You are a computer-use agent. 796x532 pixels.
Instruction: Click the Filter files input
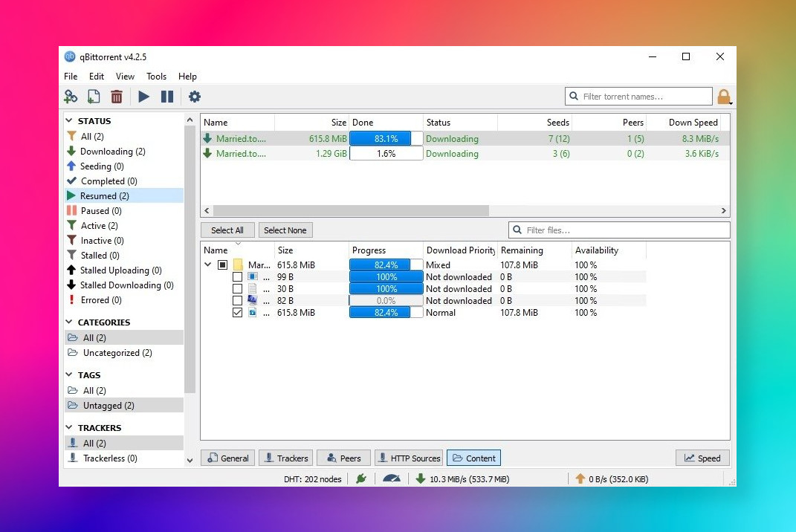point(619,230)
